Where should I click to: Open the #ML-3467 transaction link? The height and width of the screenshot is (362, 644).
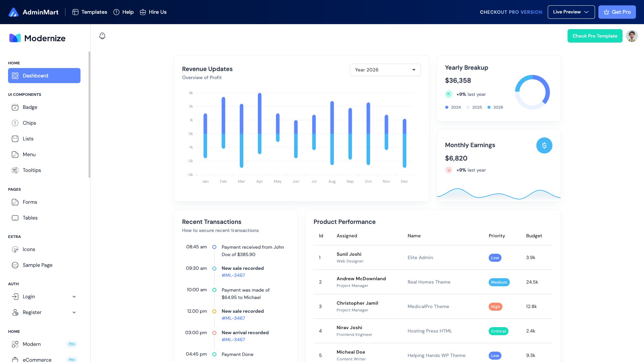tap(233, 275)
